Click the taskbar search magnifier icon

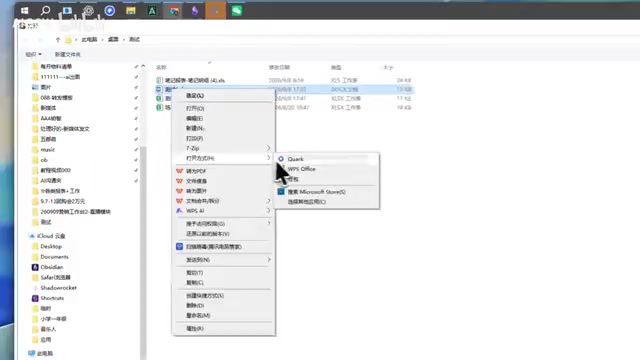46,10
